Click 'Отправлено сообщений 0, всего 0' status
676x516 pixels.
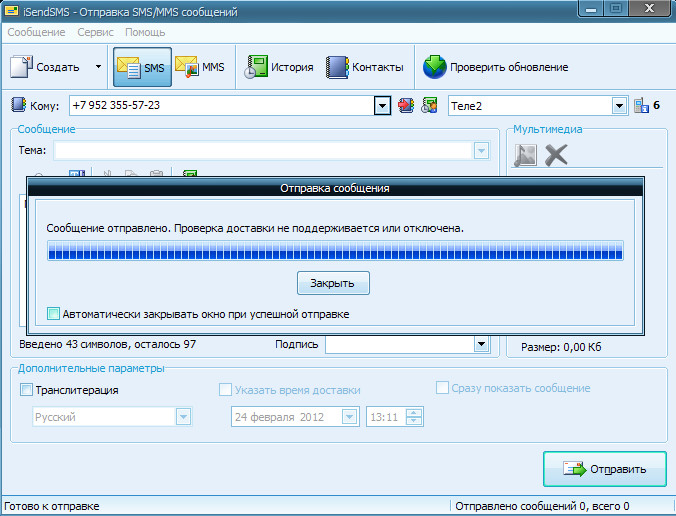(x=542, y=506)
